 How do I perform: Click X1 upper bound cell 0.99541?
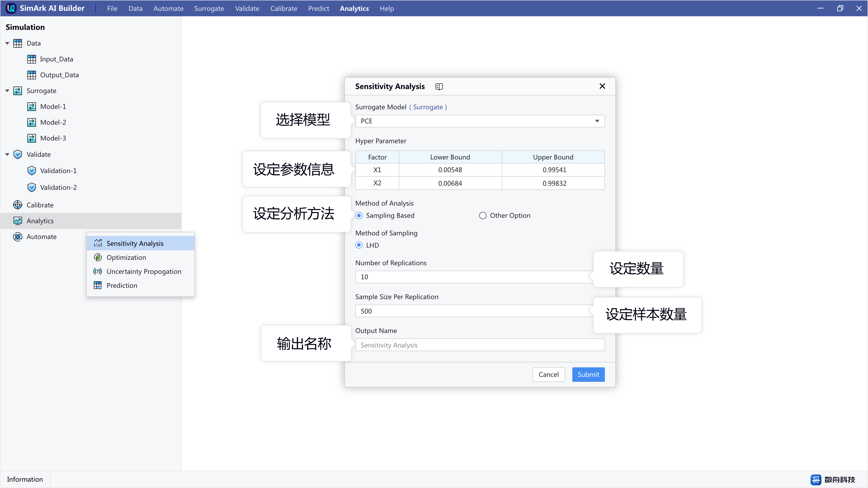coord(553,170)
